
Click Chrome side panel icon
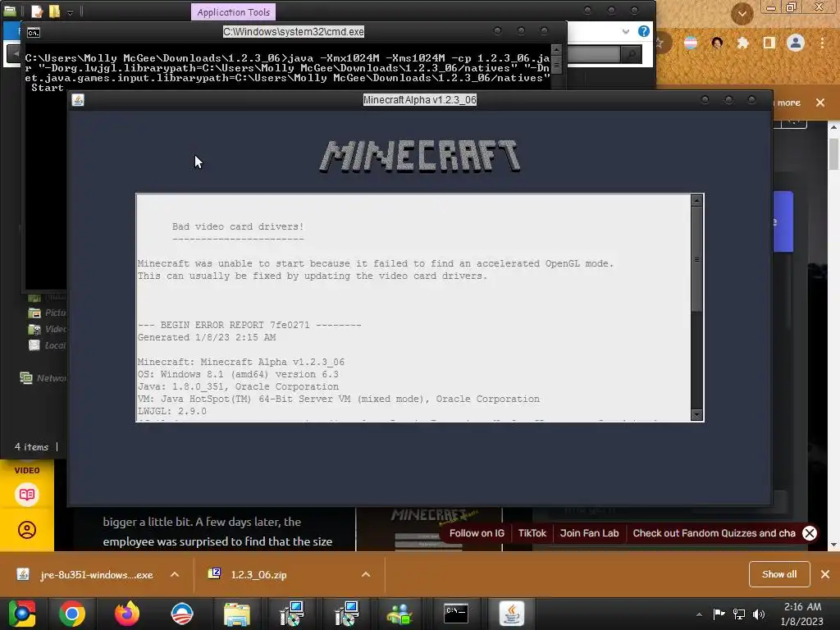coord(769,43)
